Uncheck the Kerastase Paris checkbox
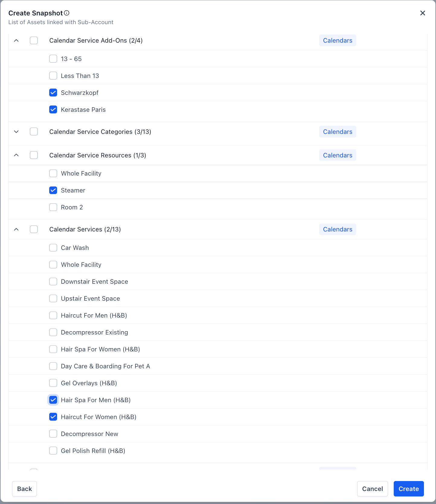436x504 pixels. pos(53,110)
